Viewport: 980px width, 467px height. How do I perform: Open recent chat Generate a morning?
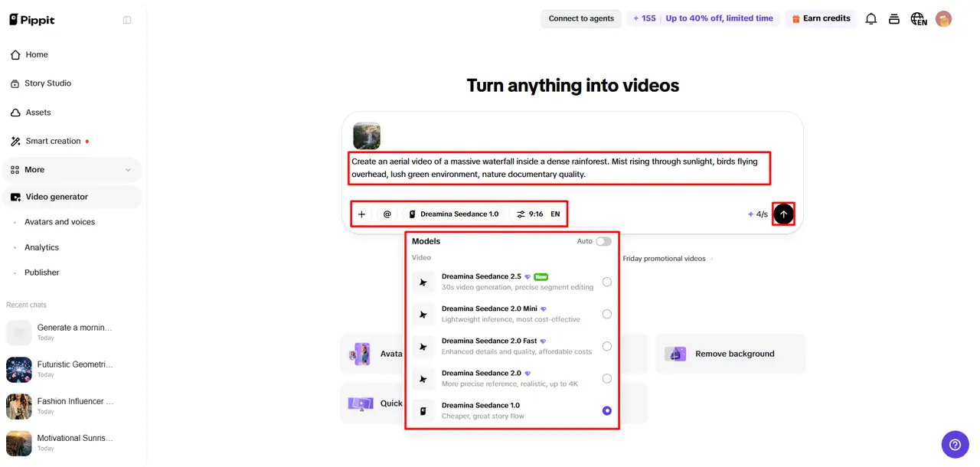click(72, 332)
